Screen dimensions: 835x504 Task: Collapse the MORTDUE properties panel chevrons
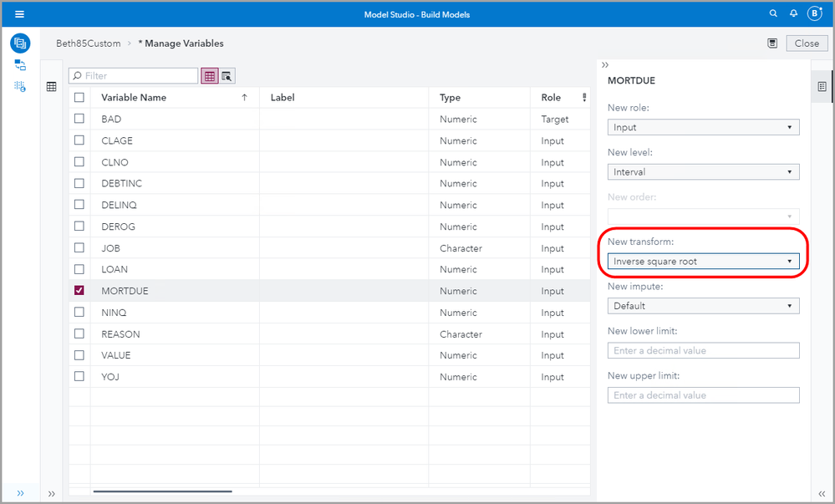click(x=605, y=65)
